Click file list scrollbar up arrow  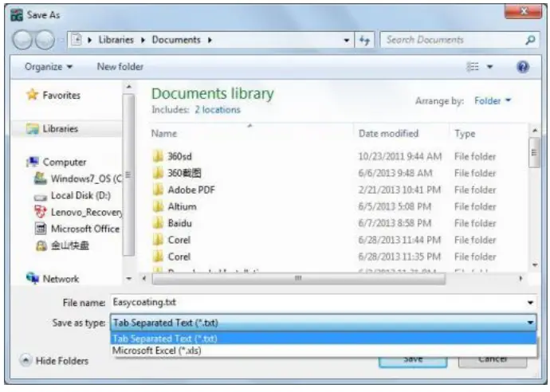535,131
